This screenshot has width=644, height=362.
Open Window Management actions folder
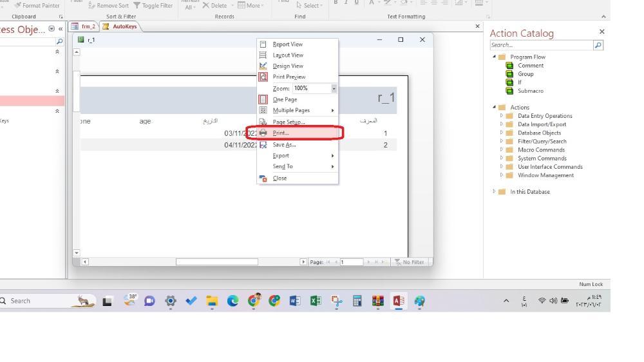[x=545, y=175]
